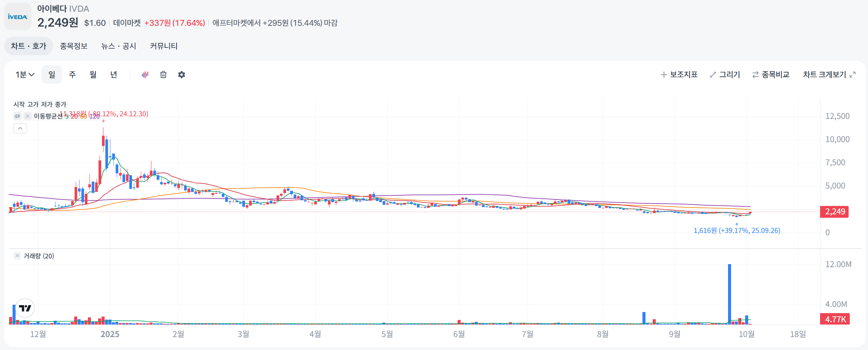Click the 12월 date axis label
Image resolution: width=868 pixels, height=350 pixels.
38,334
